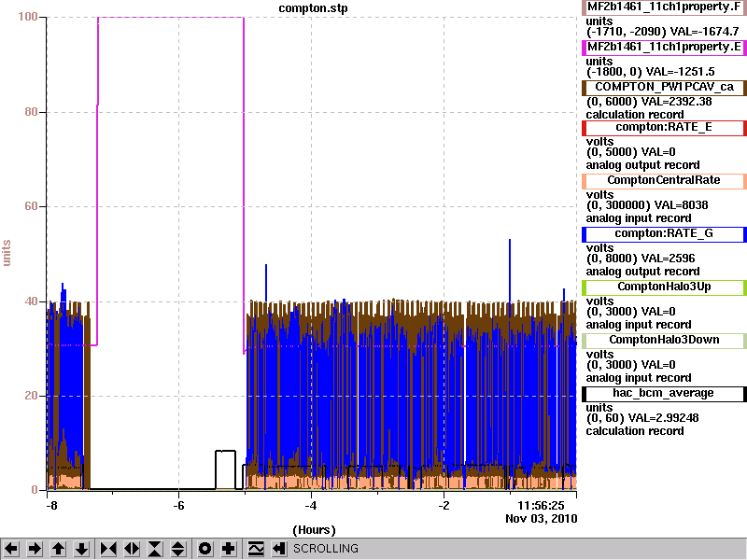The width and height of the screenshot is (747, 560).
Task: Pan the plot down with the down arrow
Action: click(x=82, y=549)
